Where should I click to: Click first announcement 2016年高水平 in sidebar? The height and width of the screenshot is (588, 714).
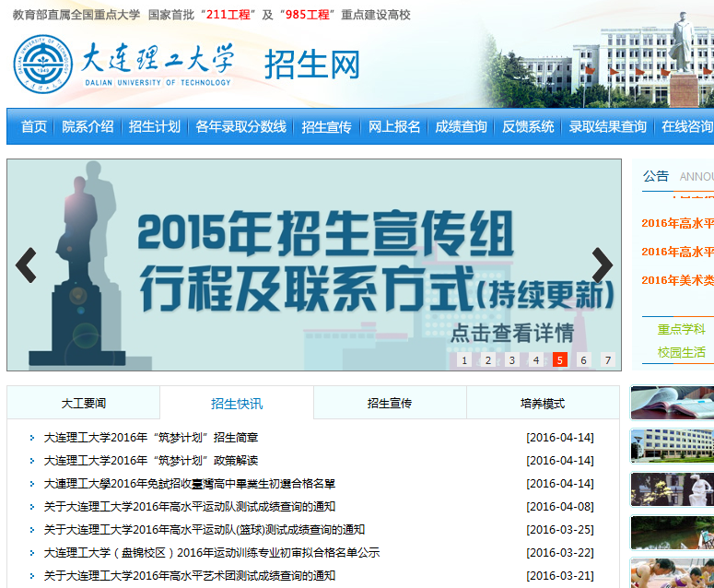click(x=677, y=223)
